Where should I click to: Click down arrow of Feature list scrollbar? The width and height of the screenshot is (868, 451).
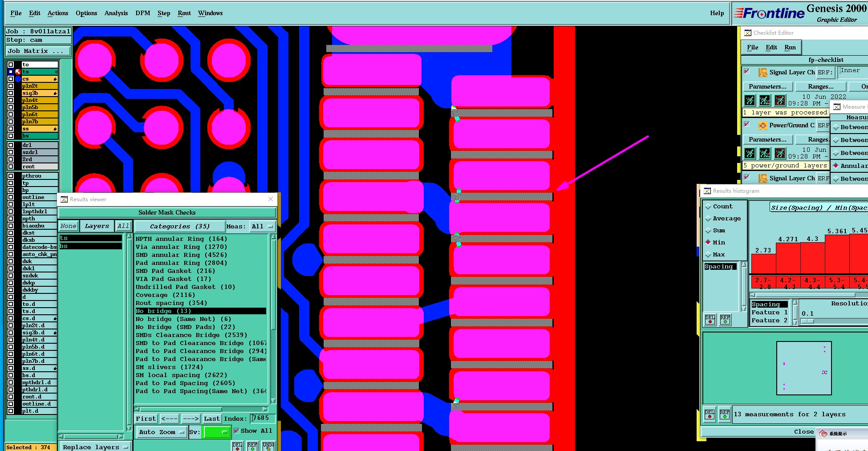click(x=795, y=322)
